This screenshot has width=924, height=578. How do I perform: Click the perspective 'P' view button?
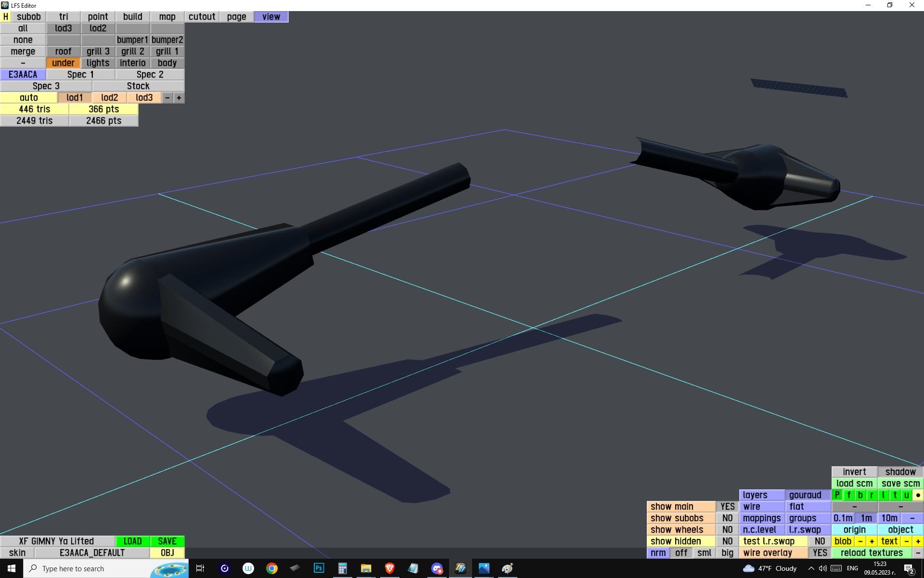[837, 495]
